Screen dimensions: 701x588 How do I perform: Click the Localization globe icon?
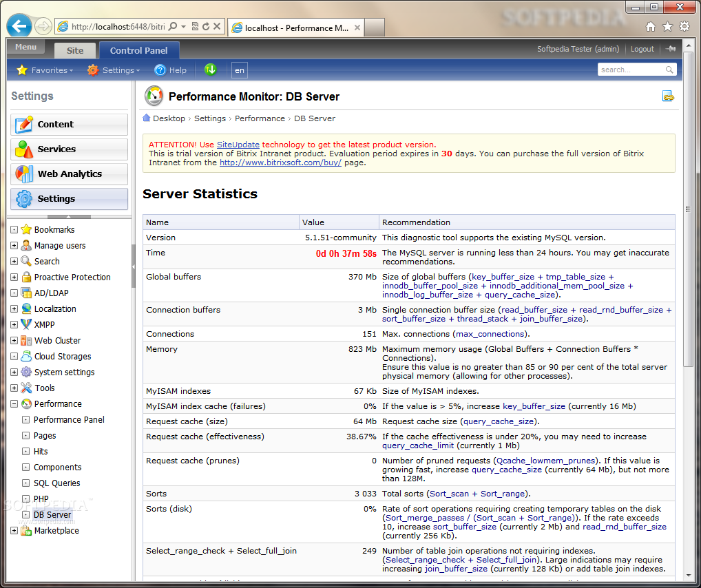tap(26, 308)
